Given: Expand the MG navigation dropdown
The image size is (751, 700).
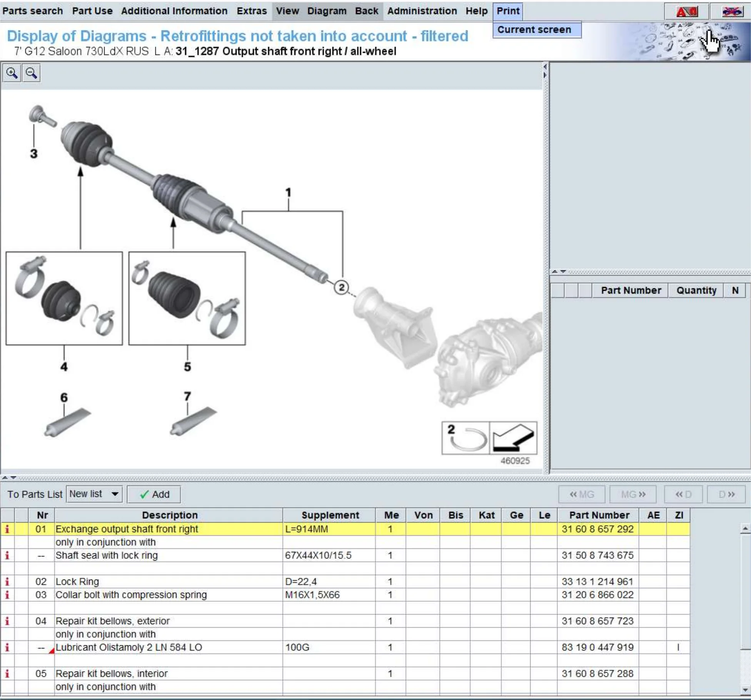Looking at the screenshot, I should [632, 494].
